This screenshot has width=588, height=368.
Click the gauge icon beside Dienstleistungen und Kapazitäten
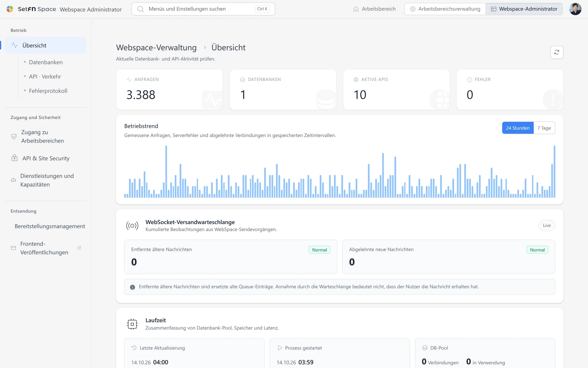tap(13, 180)
